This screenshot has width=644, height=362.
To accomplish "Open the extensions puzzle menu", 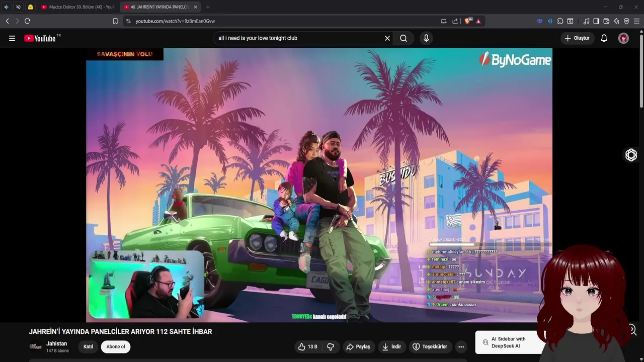I will (x=560, y=21).
